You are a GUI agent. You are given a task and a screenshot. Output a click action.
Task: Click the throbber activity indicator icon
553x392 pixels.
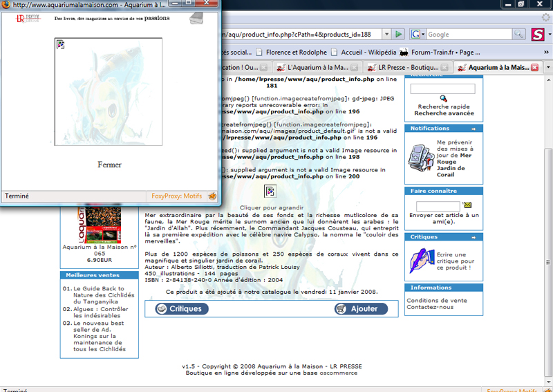(x=546, y=17)
